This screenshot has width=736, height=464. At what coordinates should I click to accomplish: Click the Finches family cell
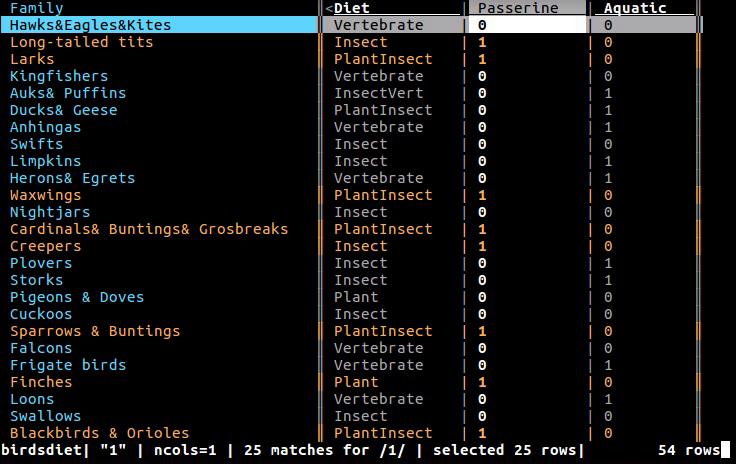(41, 382)
